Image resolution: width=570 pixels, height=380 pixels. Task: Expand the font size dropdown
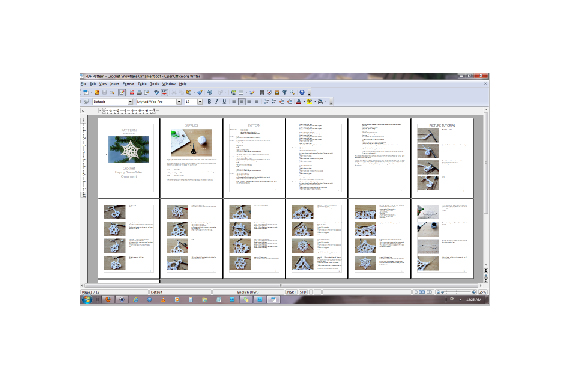point(200,102)
